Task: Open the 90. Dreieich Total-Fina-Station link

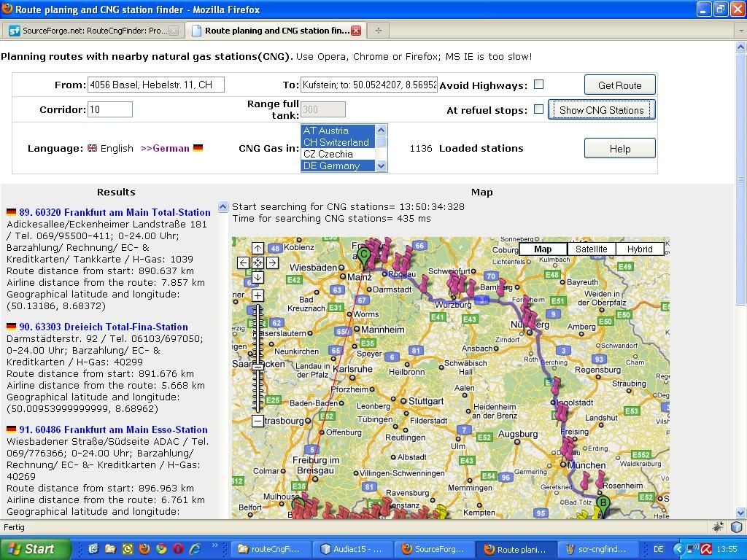Action: (104, 327)
